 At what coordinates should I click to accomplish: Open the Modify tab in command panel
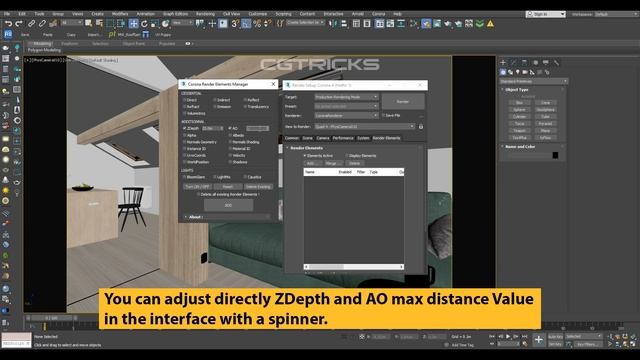513,62
